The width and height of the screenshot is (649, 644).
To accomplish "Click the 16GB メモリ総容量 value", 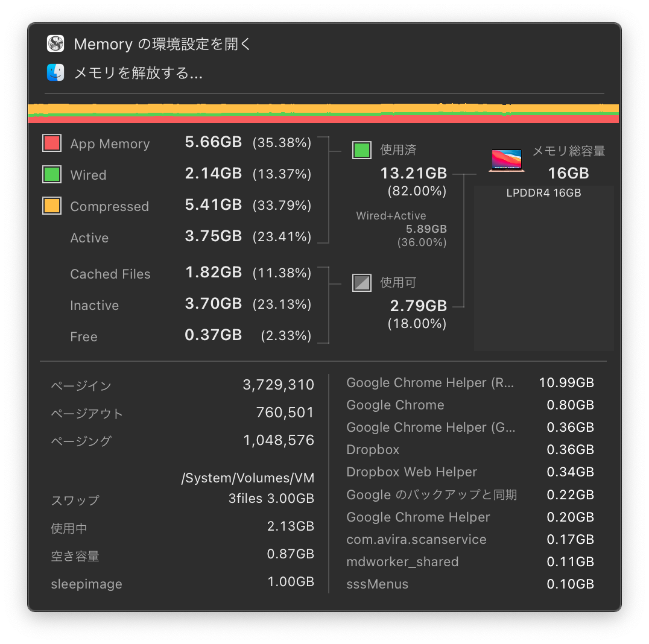I will [x=568, y=174].
